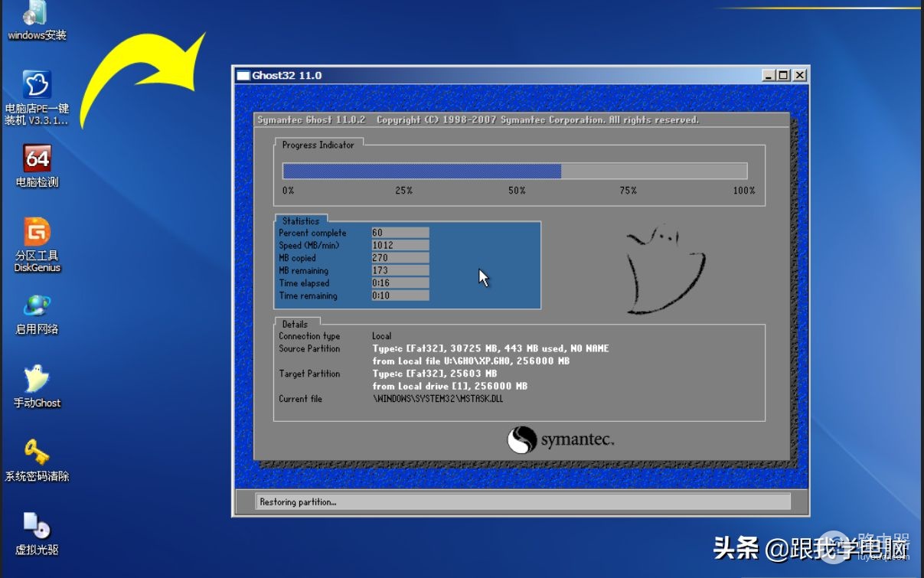Maximize the Ghost32 11.0 window
Viewport: 924px width, 578px height.
[783, 75]
